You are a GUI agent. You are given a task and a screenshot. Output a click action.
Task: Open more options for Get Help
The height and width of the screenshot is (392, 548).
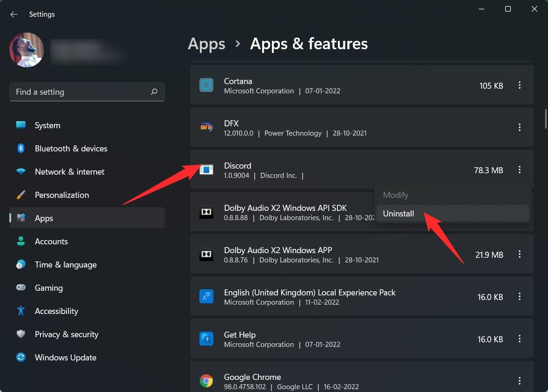point(520,339)
